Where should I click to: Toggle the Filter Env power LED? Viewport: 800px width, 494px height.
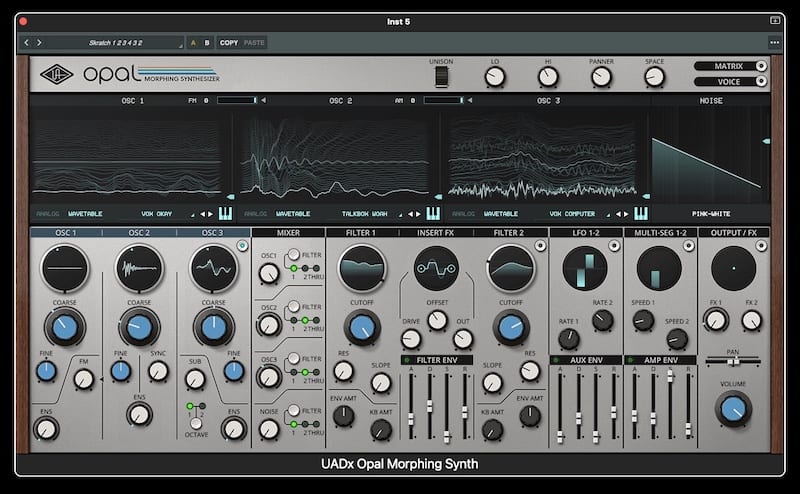click(407, 360)
